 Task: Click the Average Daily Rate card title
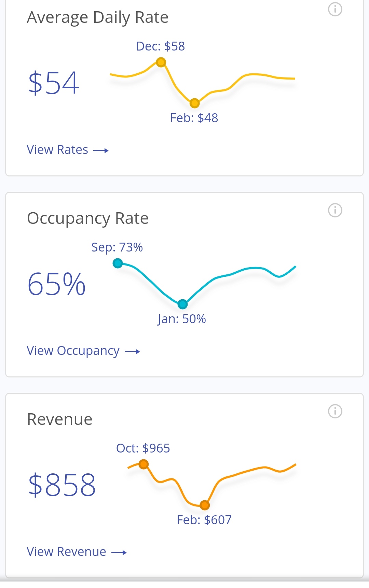(x=98, y=17)
